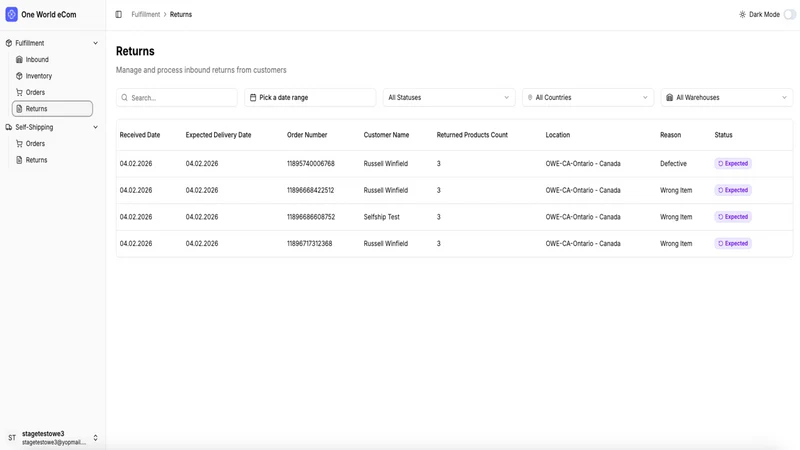
Task: Open Orders under Self-Shipping
Action: coord(52,143)
